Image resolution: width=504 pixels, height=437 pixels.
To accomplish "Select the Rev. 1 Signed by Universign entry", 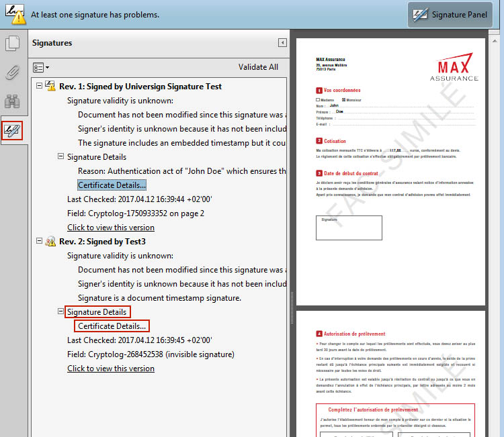I will (140, 87).
